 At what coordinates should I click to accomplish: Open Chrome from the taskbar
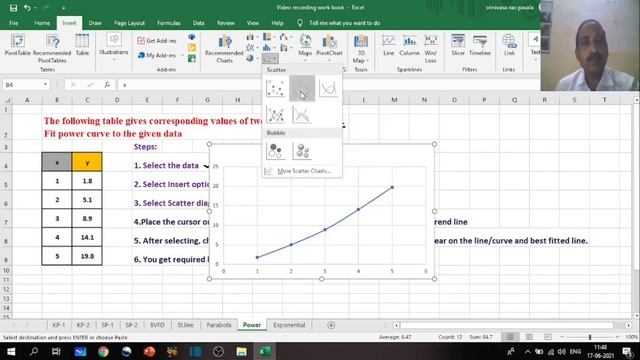click(x=103, y=351)
